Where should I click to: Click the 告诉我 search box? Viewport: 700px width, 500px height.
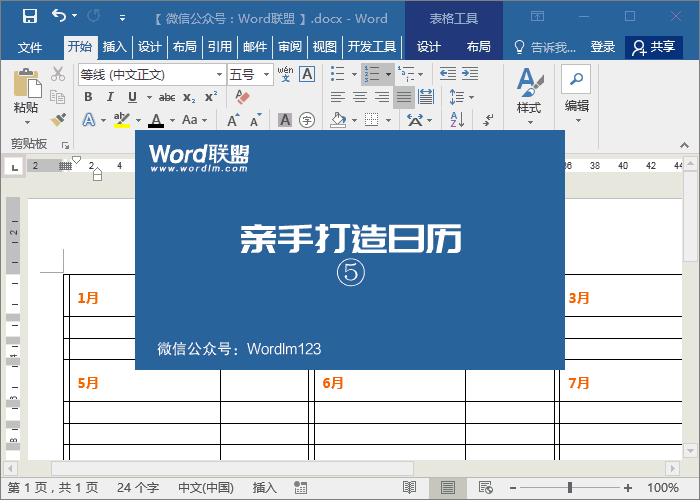(546, 47)
